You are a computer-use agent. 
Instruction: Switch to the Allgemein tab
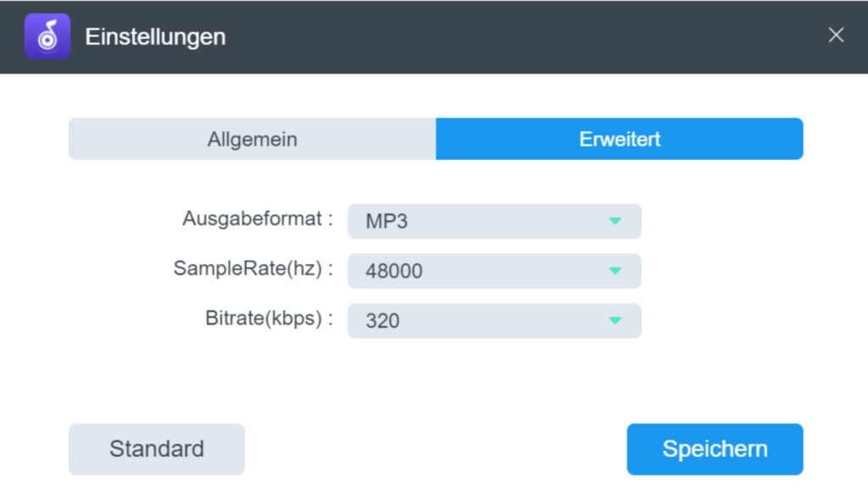point(253,139)
